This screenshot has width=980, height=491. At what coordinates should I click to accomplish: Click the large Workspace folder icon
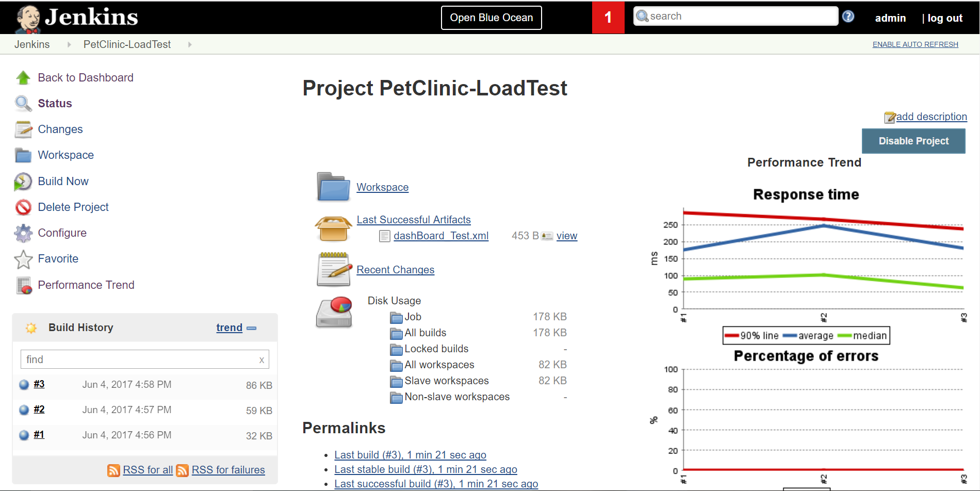pos(333,187)
